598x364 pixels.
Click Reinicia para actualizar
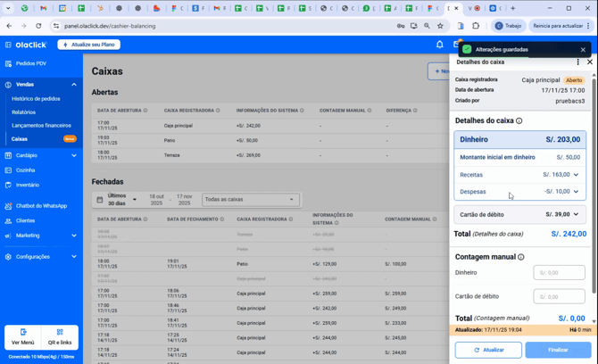click(561, 26)
